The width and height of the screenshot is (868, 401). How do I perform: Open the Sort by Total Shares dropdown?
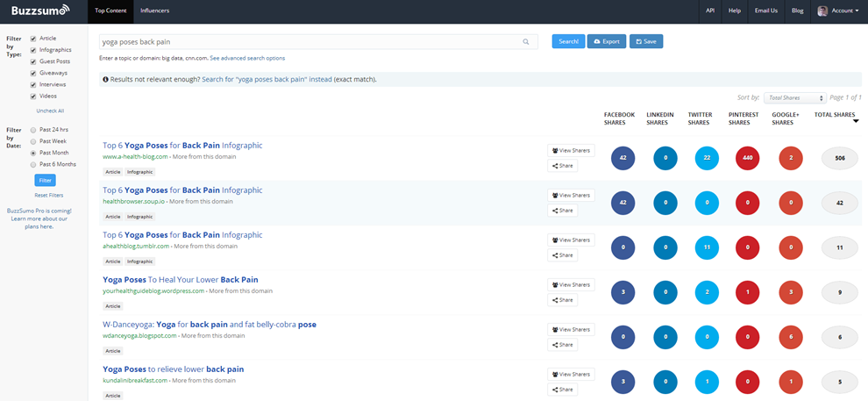[x=795, y=98]
